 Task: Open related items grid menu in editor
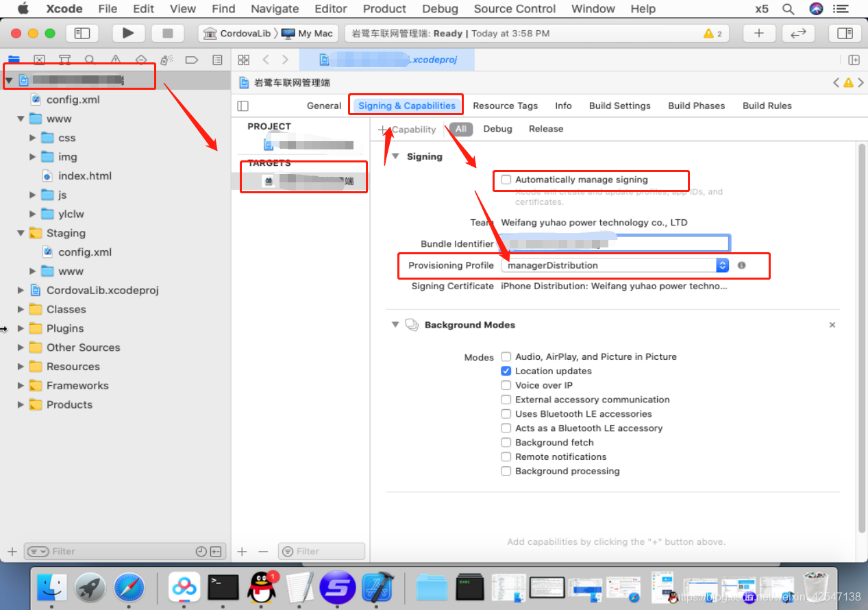tap(243, 60)
